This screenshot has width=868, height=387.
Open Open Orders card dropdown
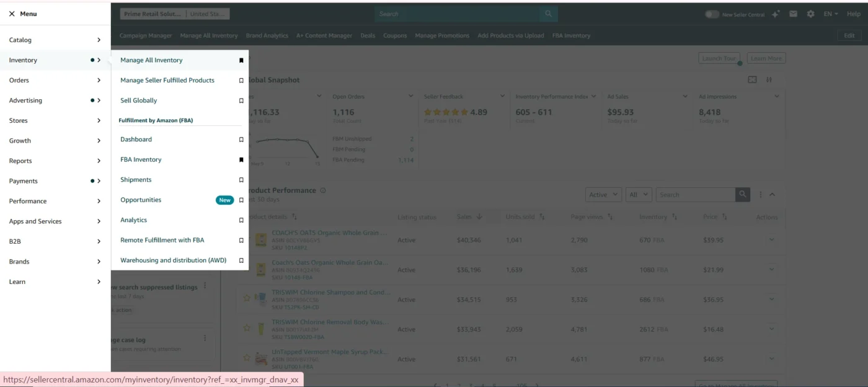tap(410, 97)
